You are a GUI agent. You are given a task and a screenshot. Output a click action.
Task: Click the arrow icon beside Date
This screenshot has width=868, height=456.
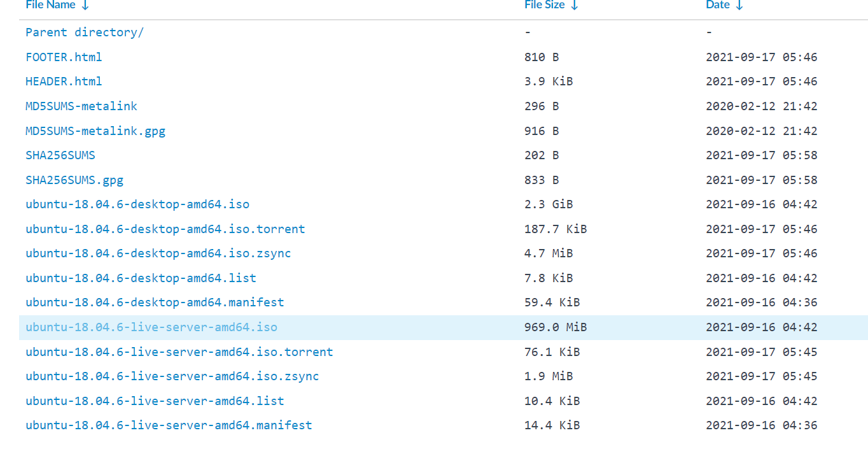tap(739, 5)
